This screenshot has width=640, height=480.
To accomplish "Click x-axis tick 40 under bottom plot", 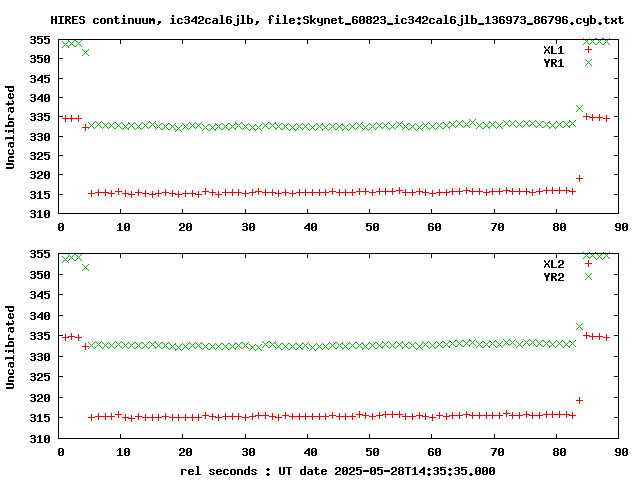I will coord(310,452).
